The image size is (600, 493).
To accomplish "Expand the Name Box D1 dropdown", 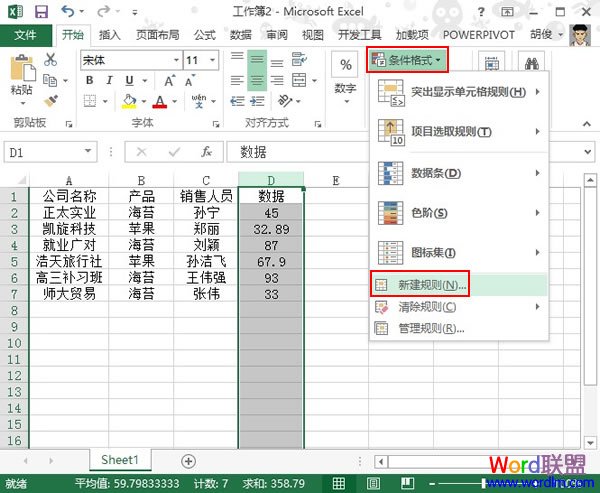I will tap(88, 151).
